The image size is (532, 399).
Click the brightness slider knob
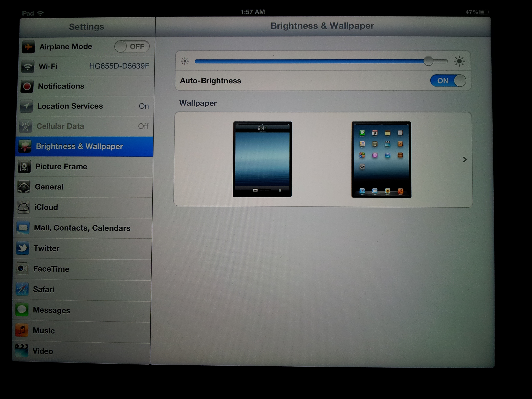coord(428,61)
